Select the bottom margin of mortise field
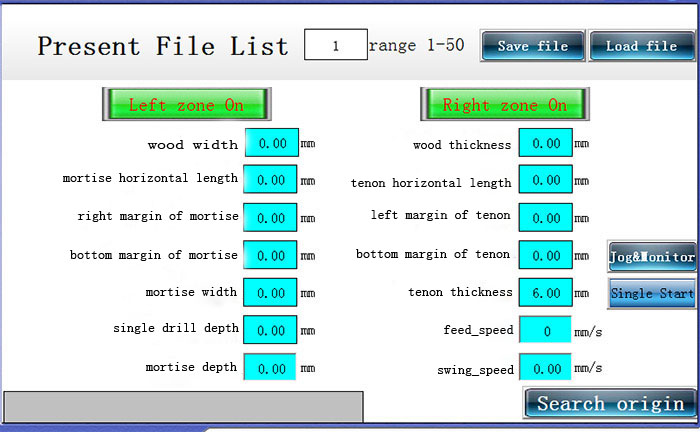 click(270, 255)
